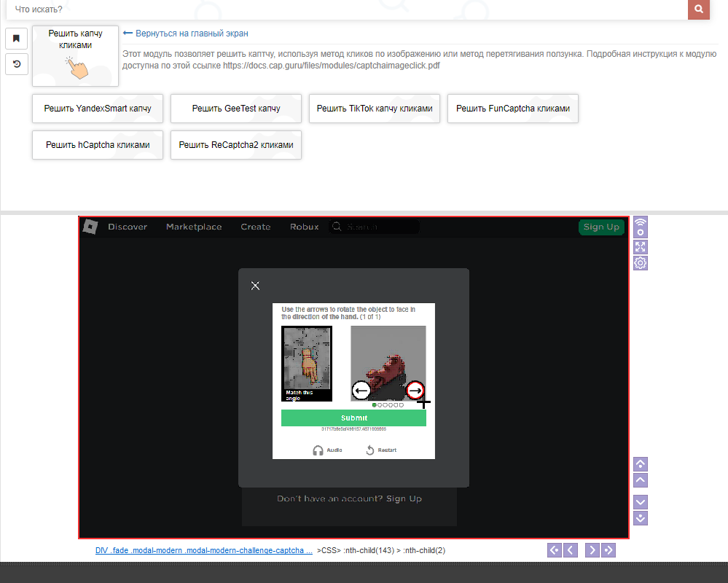
Task: Open the Marketplace menu item
Action: (x=194, y=227)
